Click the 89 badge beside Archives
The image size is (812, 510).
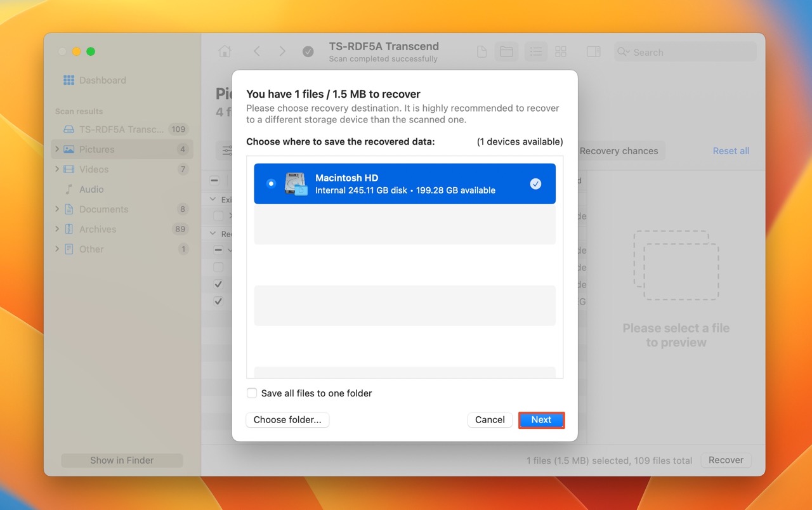180,229
